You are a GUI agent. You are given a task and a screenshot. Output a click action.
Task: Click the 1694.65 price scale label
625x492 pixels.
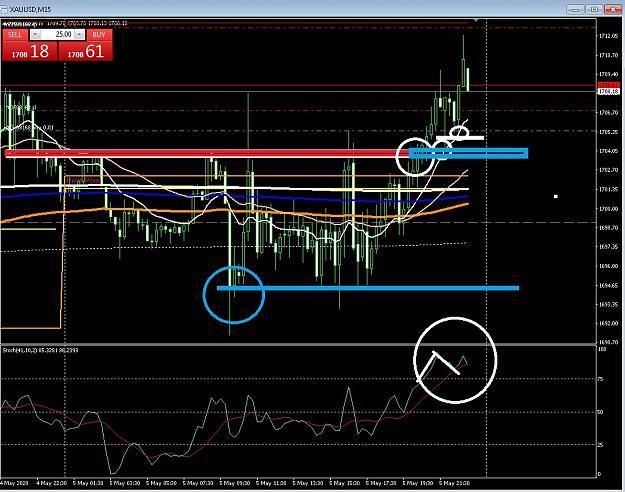click(x=609, y=285)
